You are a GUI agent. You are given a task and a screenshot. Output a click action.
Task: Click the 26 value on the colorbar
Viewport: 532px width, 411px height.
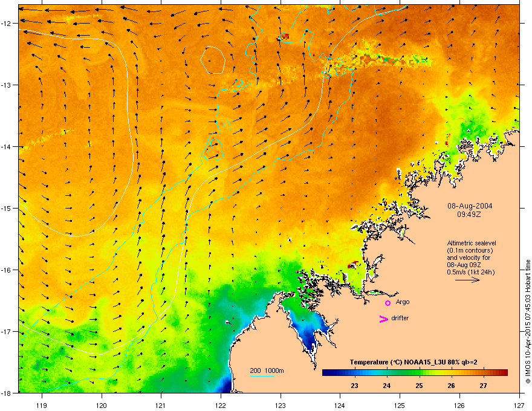tap(451, 386)
